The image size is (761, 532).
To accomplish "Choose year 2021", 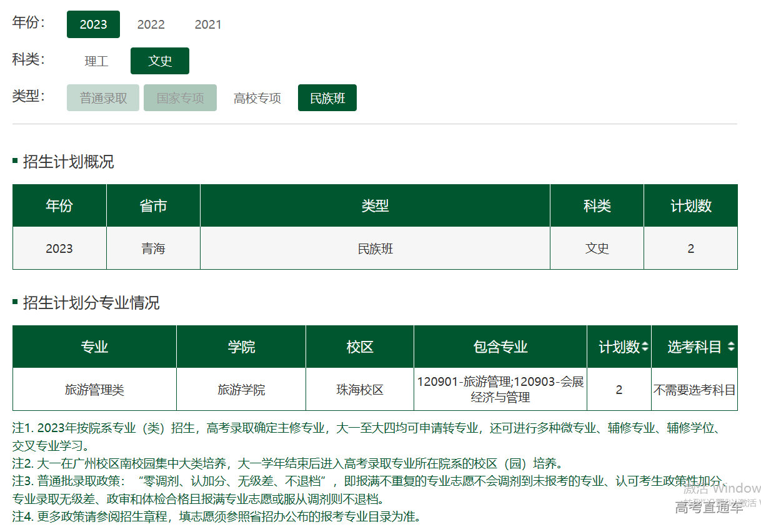I will [x=208, y=24].
